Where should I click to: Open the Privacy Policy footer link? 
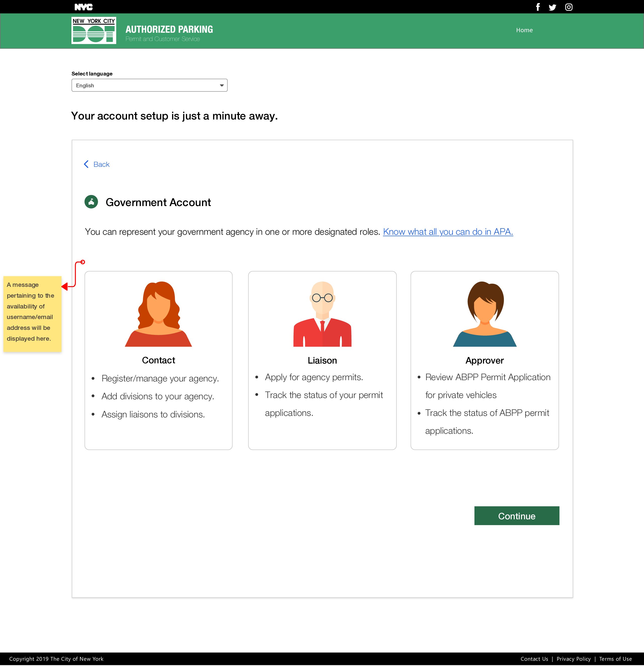point(573,659)
